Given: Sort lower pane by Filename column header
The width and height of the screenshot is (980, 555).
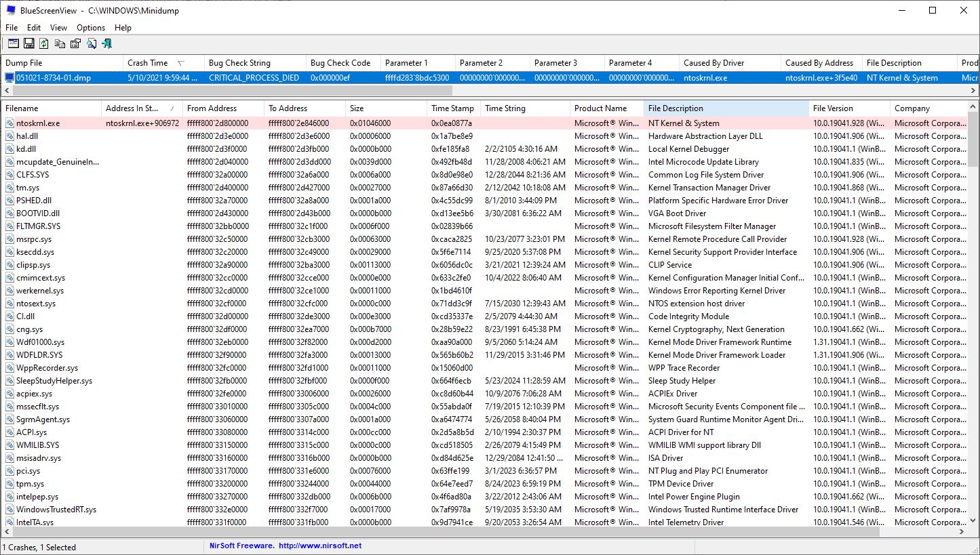Looking at the screenshot, I should (51, 108).
